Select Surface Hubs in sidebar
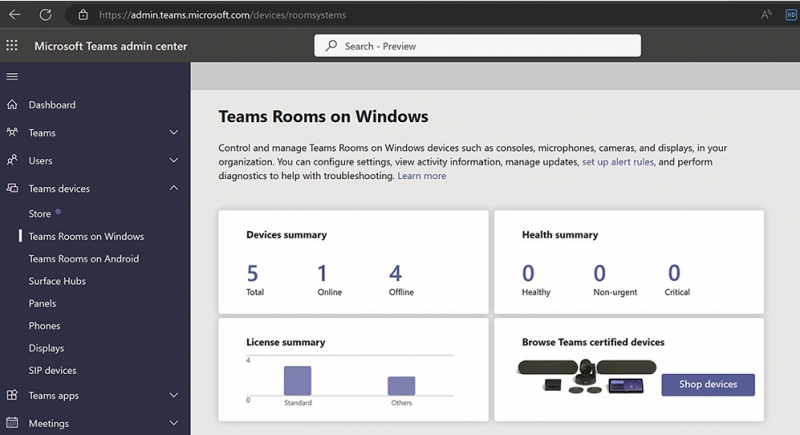Screen dimensions: 800x435 tap(57, 281)
